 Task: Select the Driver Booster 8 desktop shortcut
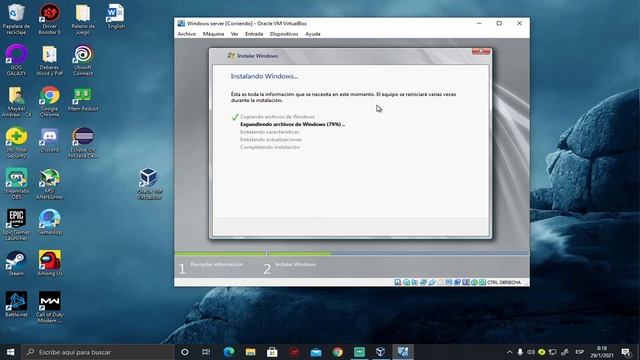(x=50, y=19)
